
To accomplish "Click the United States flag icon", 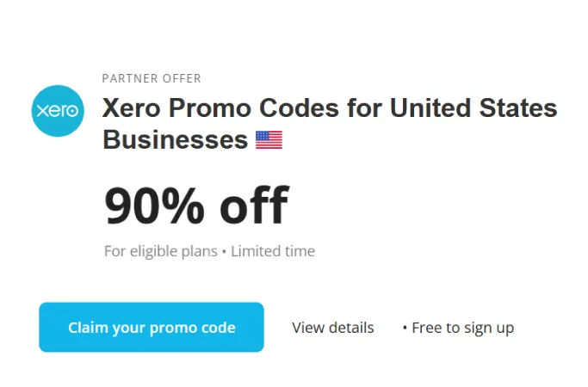I will [x=269, y=139].
